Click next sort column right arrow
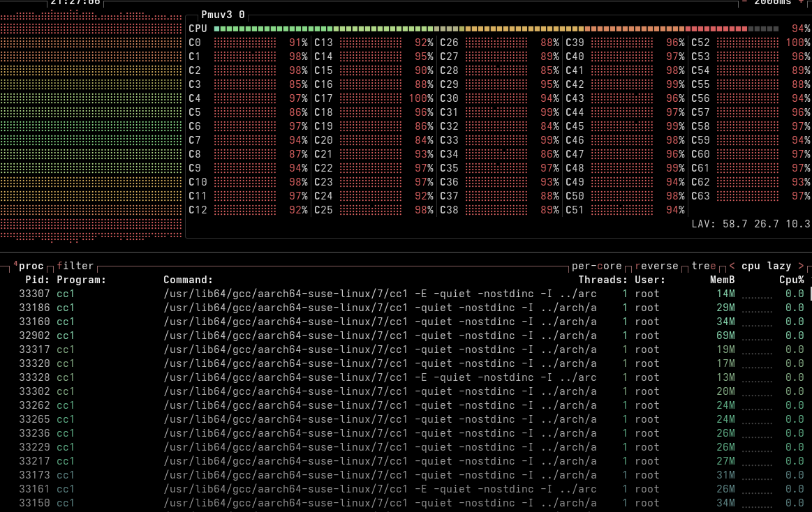Image resolution: width=812 pixels, height=512 pixels. pos(800,266)
